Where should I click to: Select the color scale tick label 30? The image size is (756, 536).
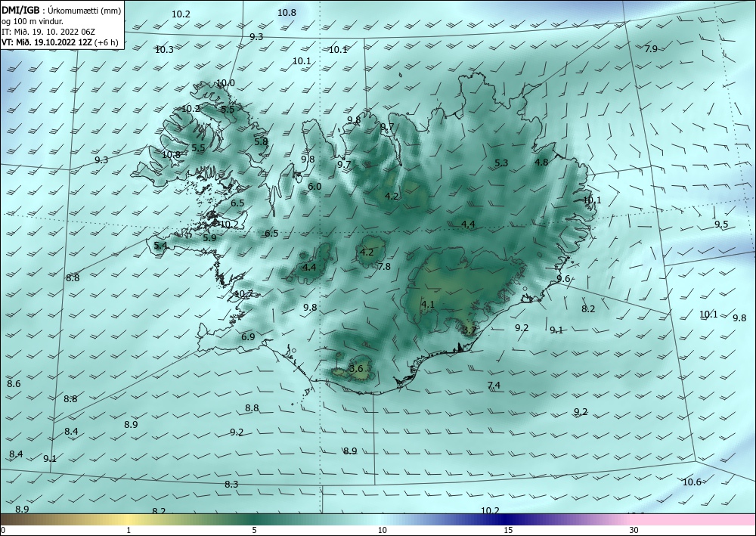click(634, 530)
